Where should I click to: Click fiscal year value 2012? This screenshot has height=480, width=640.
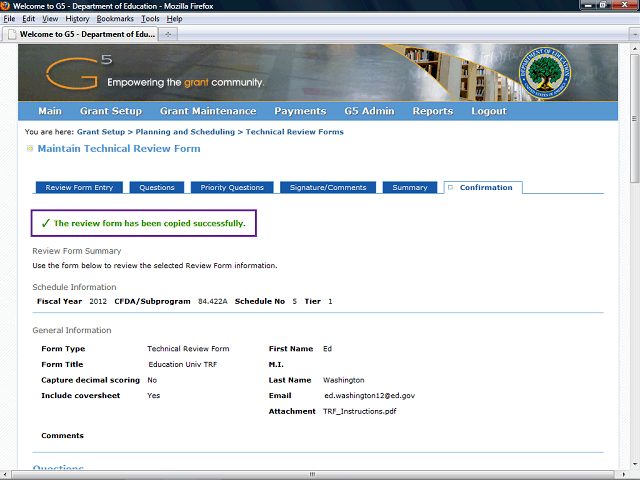pyautogui.click(x=98, y=301)
